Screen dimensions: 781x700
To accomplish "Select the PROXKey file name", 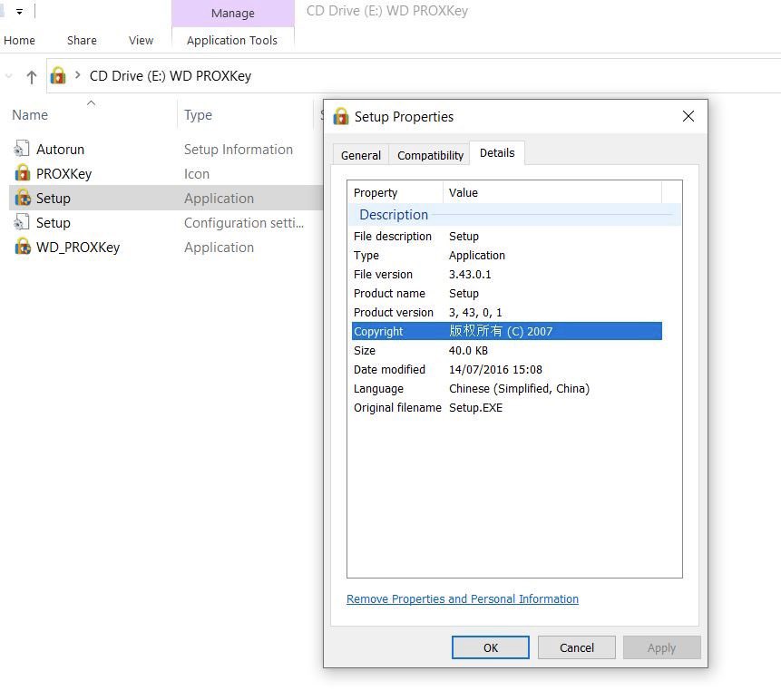I will point(63,174).
